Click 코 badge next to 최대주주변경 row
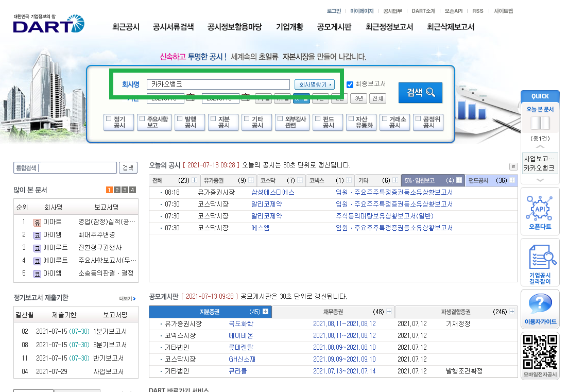Viewport: 568px width, 392px height. (x=37, y=235)
